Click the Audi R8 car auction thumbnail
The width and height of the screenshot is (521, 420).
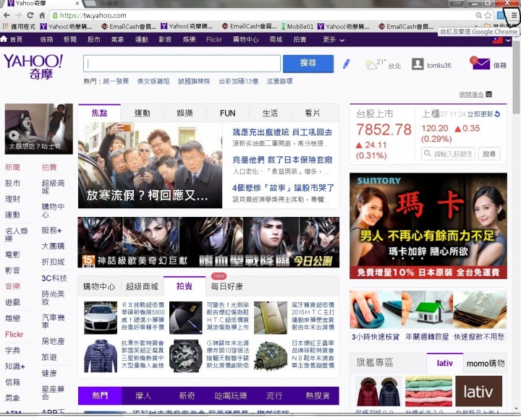pyautogui.click(x=101, y=317)
